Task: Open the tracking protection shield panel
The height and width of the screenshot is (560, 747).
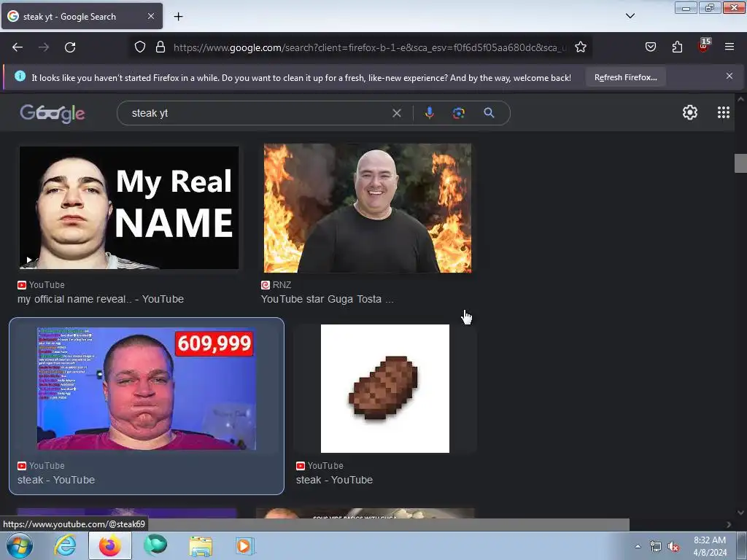Action: point(139,47)
